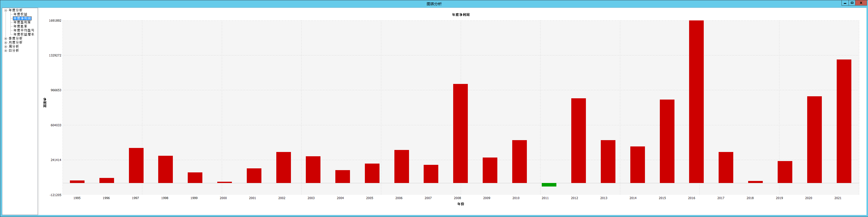Expand the 月度分析 tree node
The height and width of the screenshot is (217, 868).
6,43
